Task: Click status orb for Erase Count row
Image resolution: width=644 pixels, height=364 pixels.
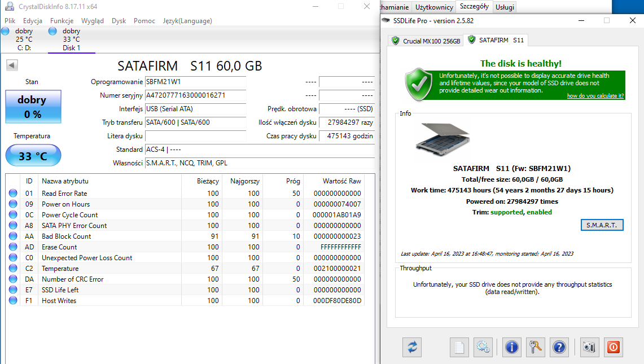Action: [x=13, y=247]
